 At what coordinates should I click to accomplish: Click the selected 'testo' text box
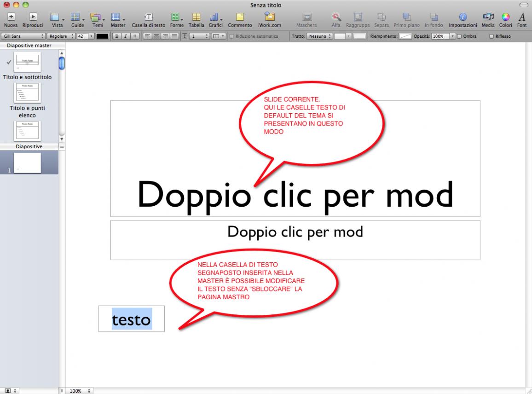tap(131, 319)
